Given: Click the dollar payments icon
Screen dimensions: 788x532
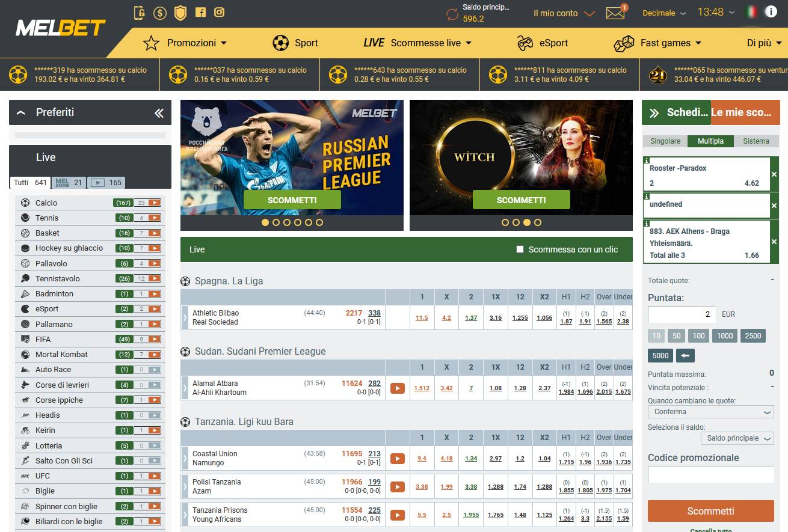Looking at the screenshot, I should [159, 12].
